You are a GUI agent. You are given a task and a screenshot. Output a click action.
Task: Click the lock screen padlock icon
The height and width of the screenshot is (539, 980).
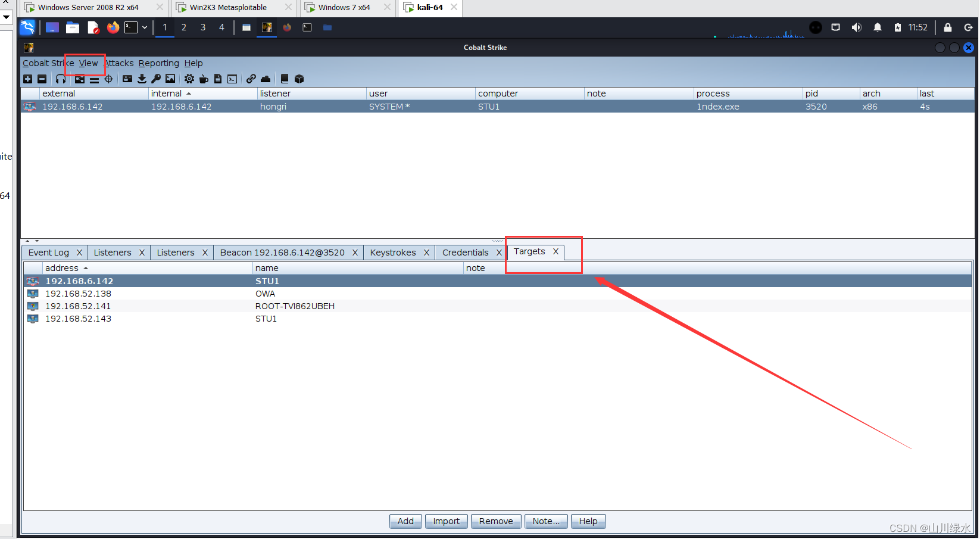(x=948, y=27)
